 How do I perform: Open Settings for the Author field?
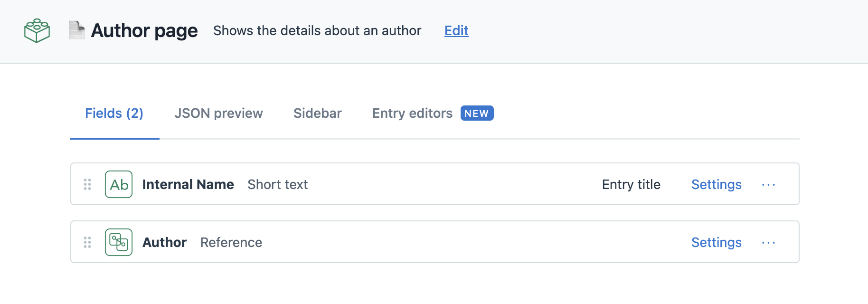coord(716,242)
